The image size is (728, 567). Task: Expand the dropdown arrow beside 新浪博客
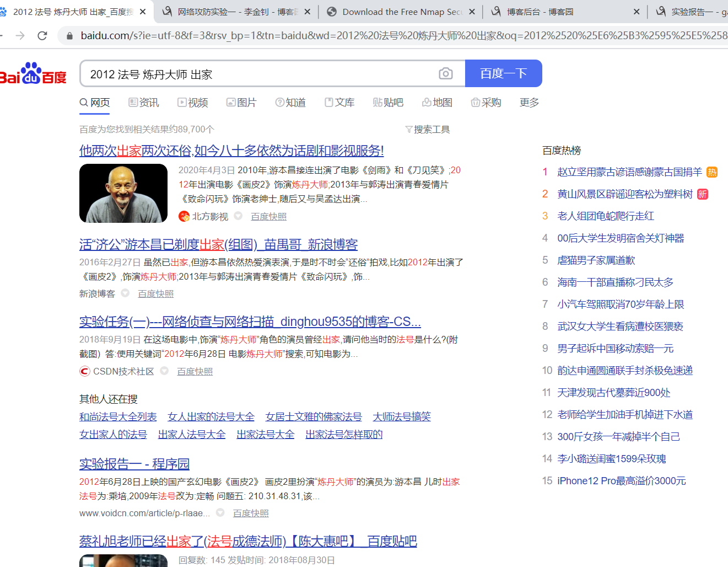125,293
